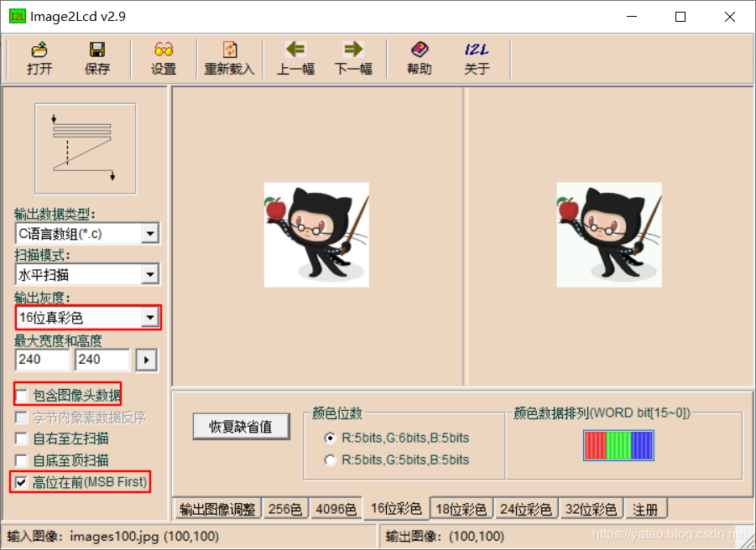
Task: Switch to the 18位彩色 tab
Action: pyautogui.click(x=461, y=509)
